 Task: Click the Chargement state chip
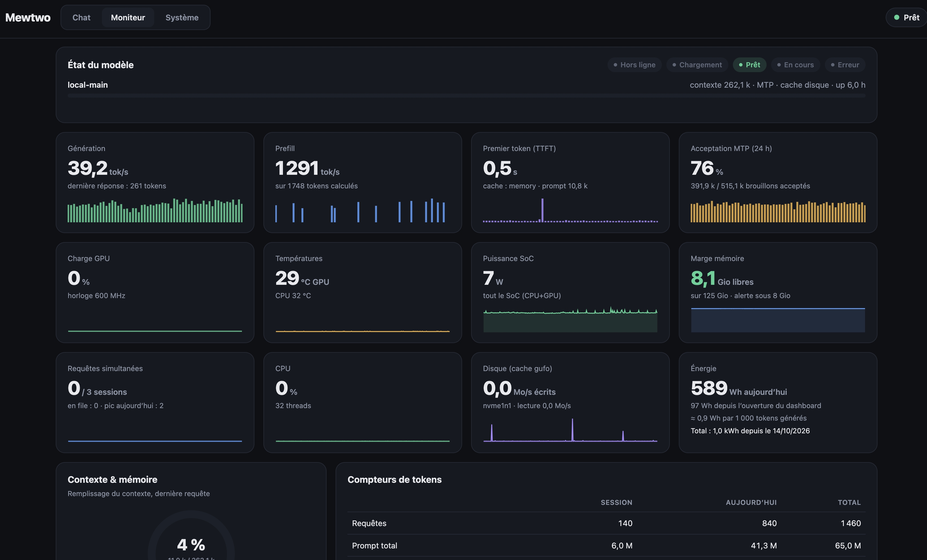pyautogui.click(x=697, y=65)
